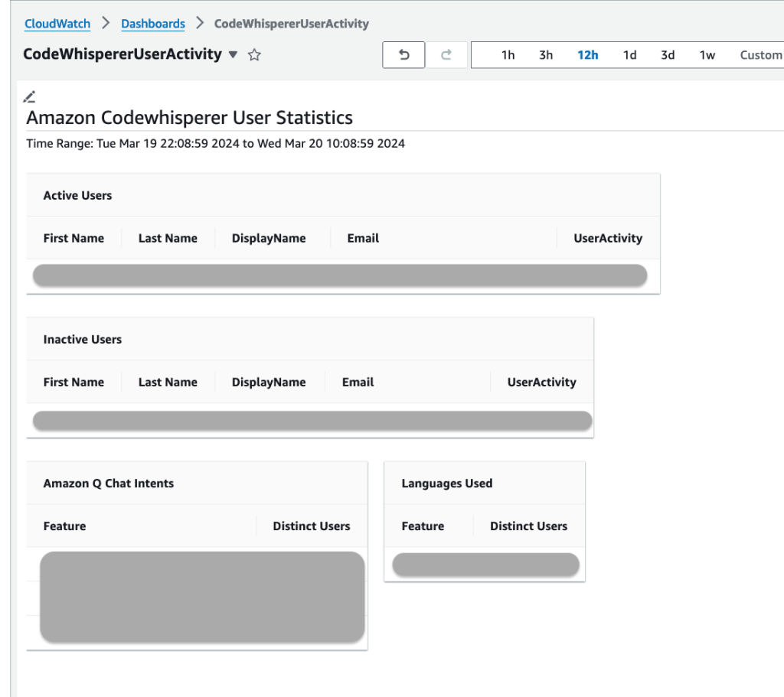Image resolution: width=784 pixels, height=697 pixels.
Task: Select the 3d time range
Action: pyautogui.click(x=667, y=54)
